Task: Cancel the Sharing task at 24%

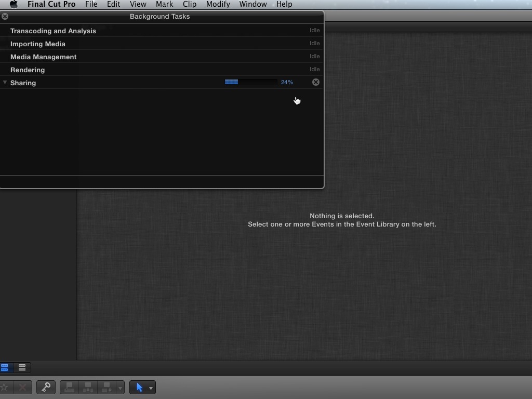Action: (315, 82)
